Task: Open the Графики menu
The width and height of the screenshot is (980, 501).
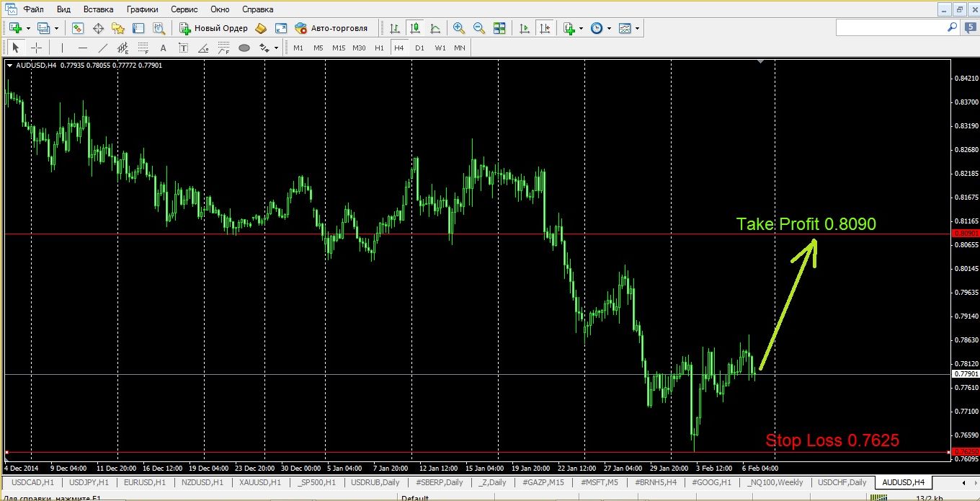Action: [x=142, y=9]
